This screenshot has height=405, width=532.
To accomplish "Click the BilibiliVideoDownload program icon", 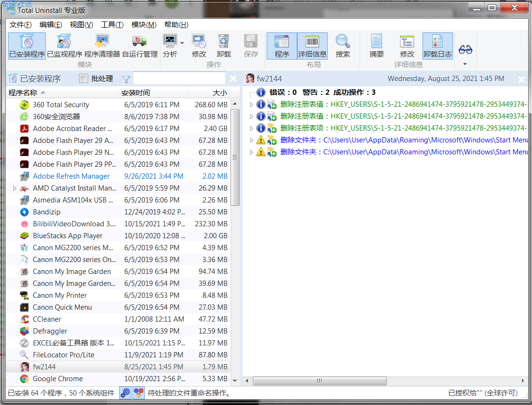I will point(24,224).
